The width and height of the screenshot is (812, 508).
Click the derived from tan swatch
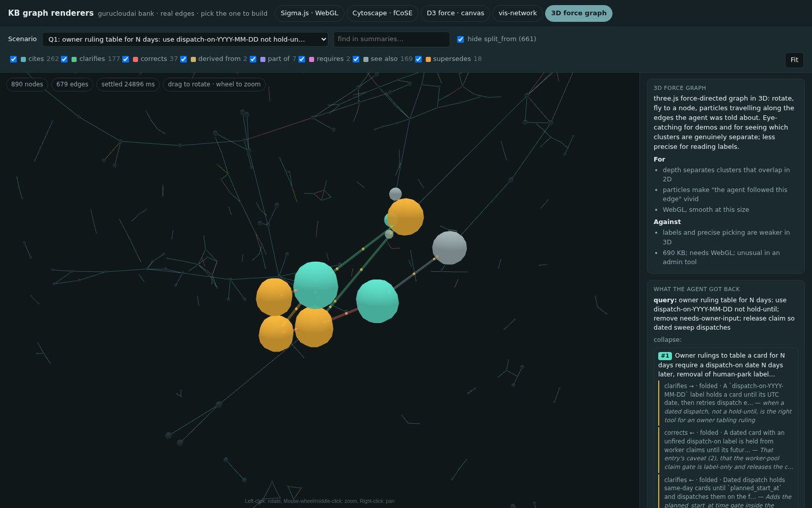point(193,59)
